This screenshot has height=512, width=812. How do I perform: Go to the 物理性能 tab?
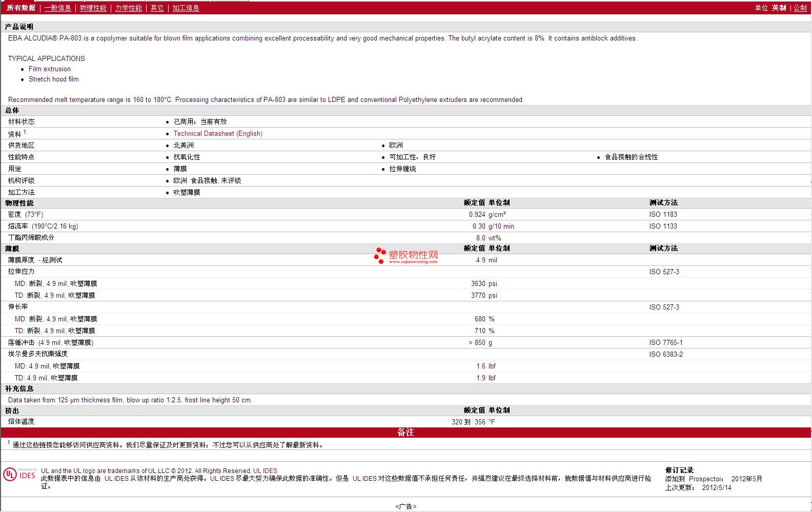tap(93, 8)
